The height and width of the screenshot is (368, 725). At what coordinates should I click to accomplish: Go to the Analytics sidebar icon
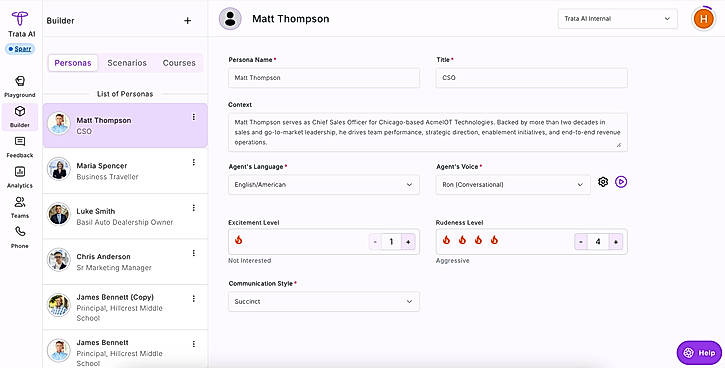point(20,172)
